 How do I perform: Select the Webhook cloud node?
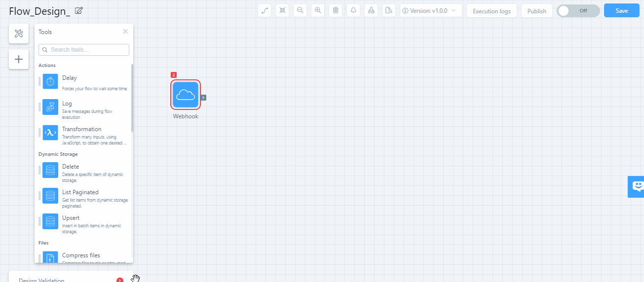click(x=186, y=95)
